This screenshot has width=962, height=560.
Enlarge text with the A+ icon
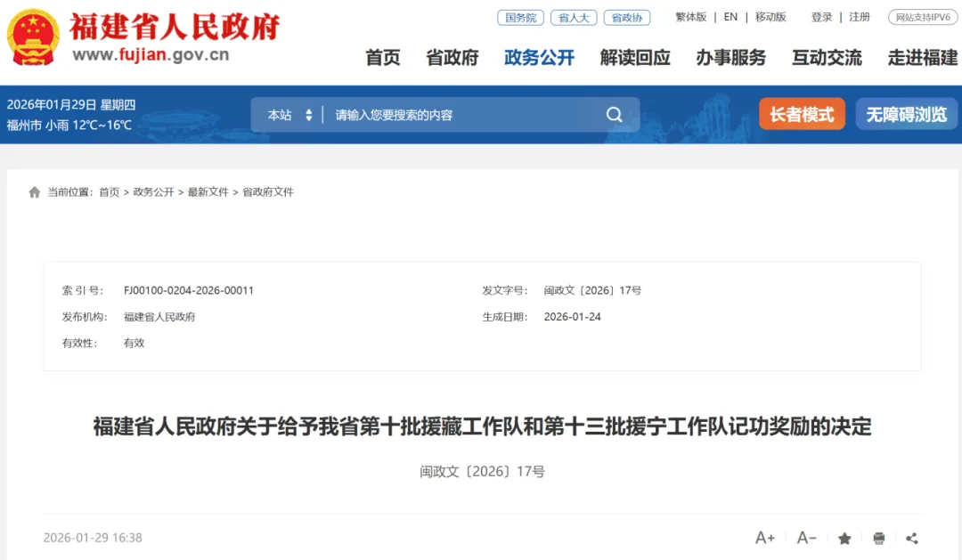tap(764, 538)
